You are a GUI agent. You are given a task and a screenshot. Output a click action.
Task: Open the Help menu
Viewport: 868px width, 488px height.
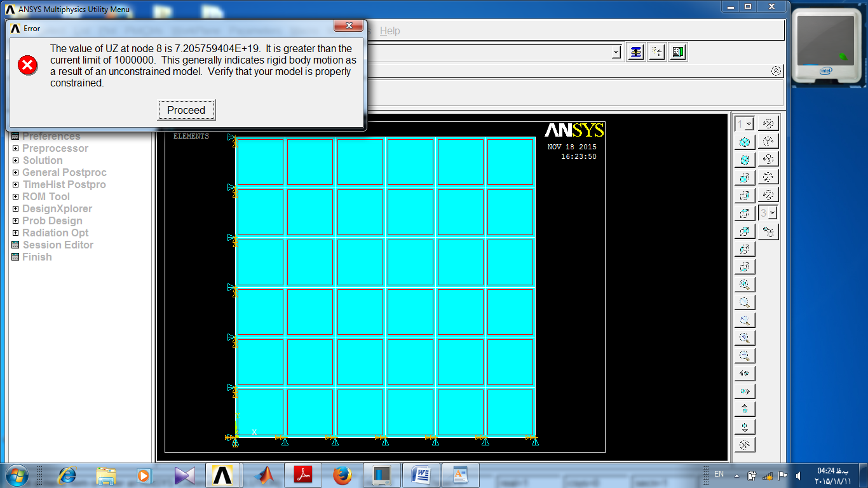(x=390, y=31)
